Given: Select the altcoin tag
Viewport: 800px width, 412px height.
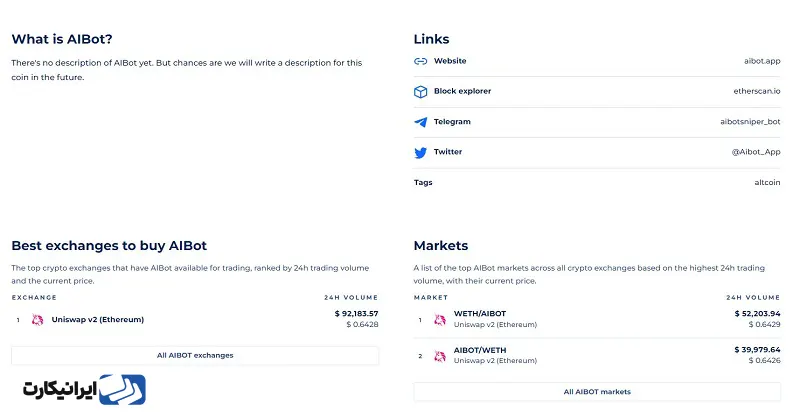Looking at the screenshot, I should [x=767, y=183].
